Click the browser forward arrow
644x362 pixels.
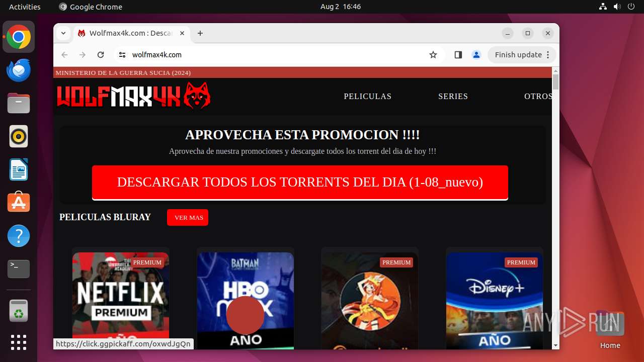(83, 55)
